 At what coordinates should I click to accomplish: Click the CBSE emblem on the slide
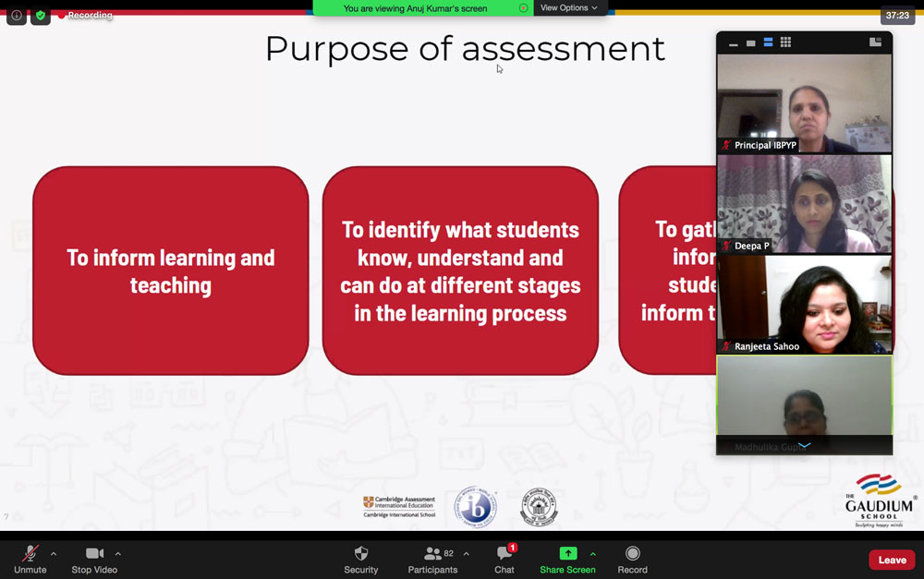pyautogui.click(x=540, y=507)
